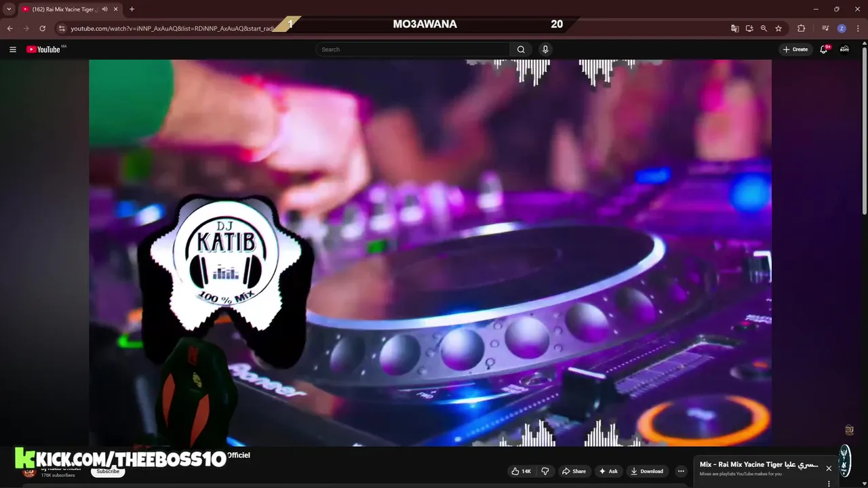This screenshot has width=868, height=488.
Task: Open the YouTube account avatar menu
Action: (x=845, y=49)
